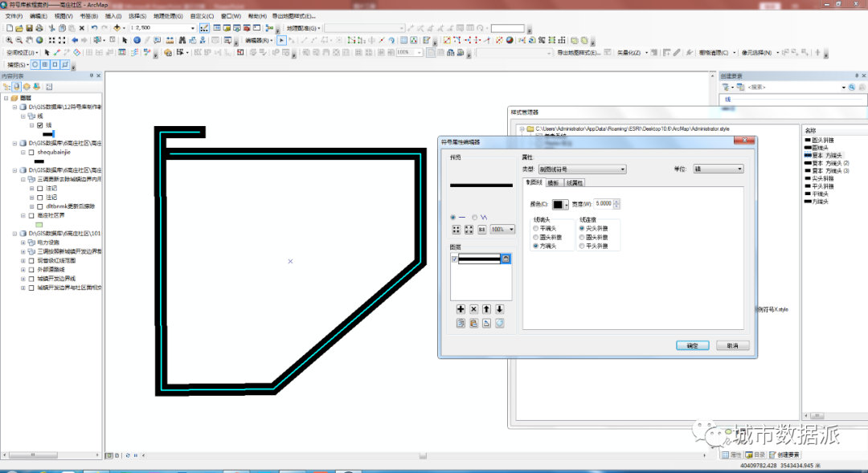Click List By Visibility icon in contents panel
This screenshot has width=868, height=473.
tap(27, 87)
